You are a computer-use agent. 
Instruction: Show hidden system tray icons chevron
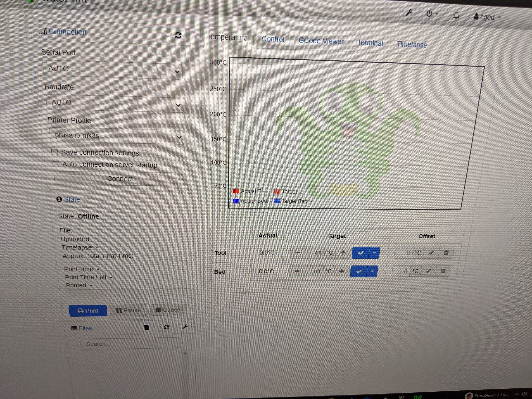[x=516, y=394]
